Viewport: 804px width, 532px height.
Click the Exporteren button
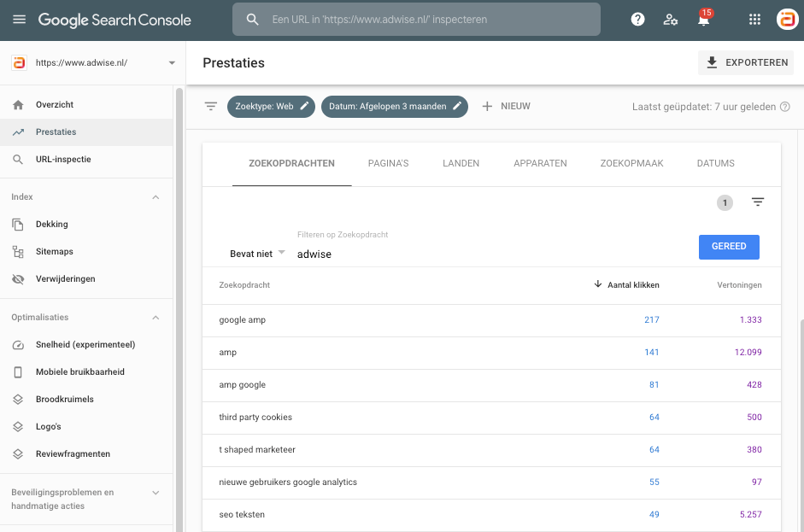point(746,63)
